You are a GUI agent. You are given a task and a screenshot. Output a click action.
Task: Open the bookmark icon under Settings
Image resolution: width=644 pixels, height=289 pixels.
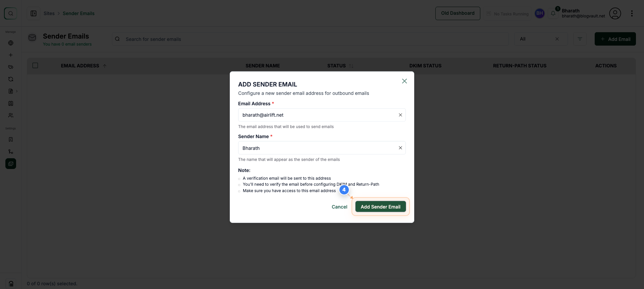click(x=11, y=139)
